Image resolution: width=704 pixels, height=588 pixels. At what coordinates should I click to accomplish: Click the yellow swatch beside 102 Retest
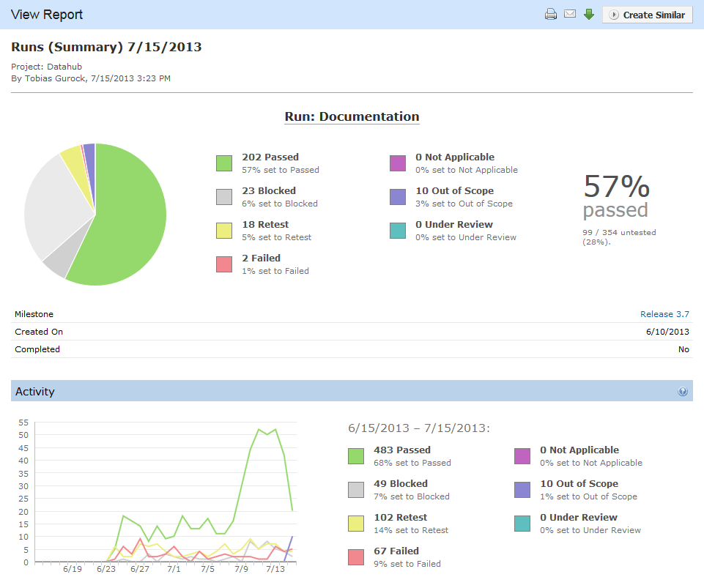tap(356, 524)
